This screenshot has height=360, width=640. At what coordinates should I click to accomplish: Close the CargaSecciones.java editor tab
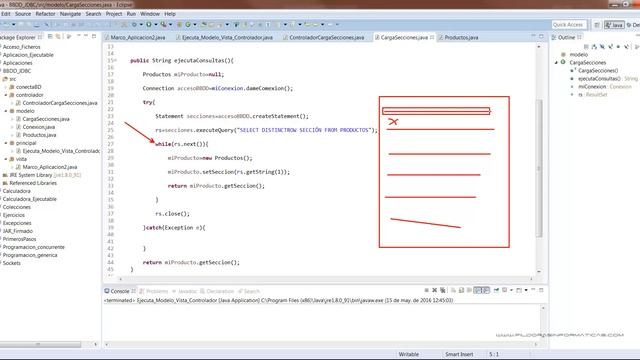[x=432, y=37]
